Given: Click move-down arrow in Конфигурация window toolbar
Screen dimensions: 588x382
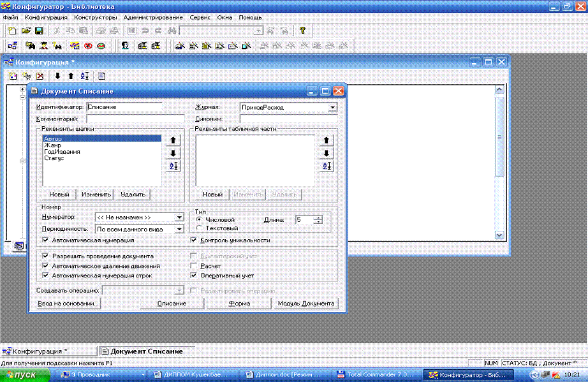Looking at the screenshot, I should (57, 76).
